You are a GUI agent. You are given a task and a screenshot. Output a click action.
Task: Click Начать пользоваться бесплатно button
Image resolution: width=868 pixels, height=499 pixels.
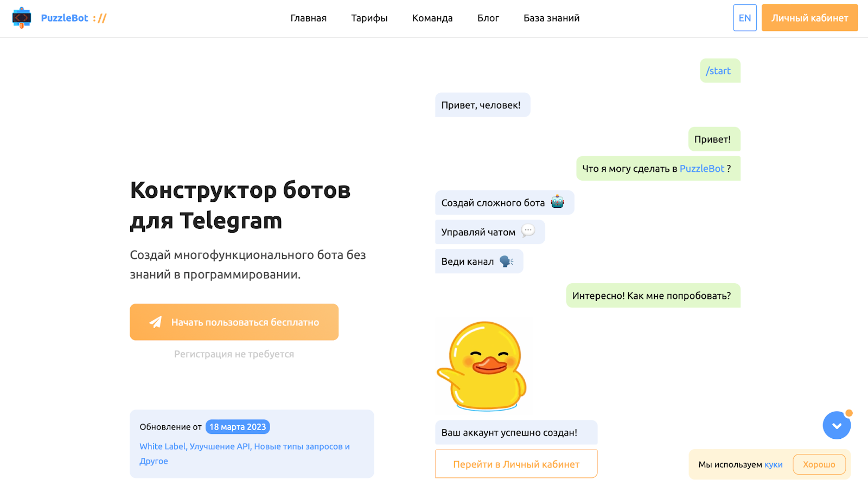tap(234, 322)
